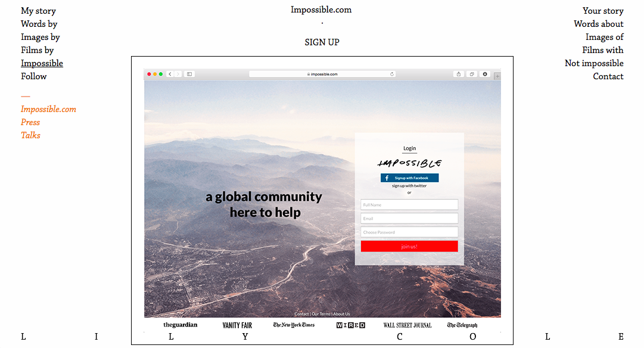Go to Contact in right menu
The image size is (644, 348).
[608, 76]
